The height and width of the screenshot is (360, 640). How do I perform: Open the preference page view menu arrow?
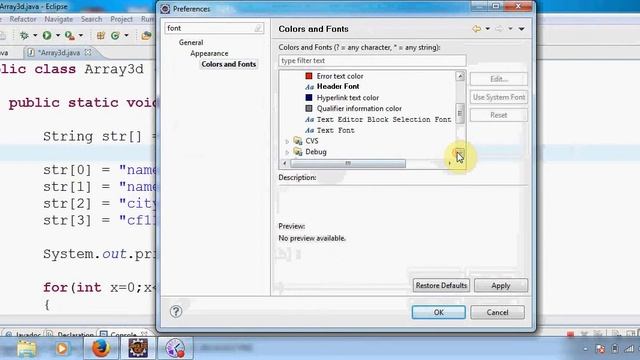[x=521, y=29]
